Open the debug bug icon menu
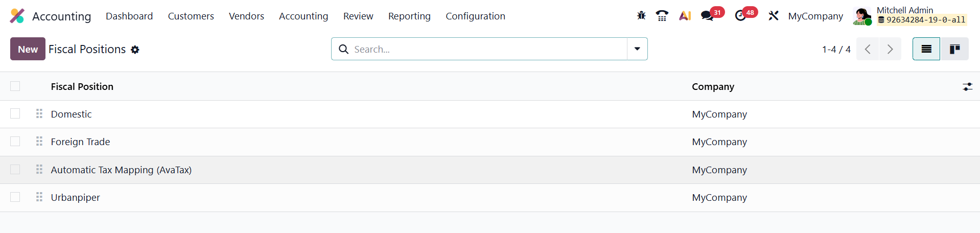Screen dimensions: 980x233 click(x=641, y=16)
